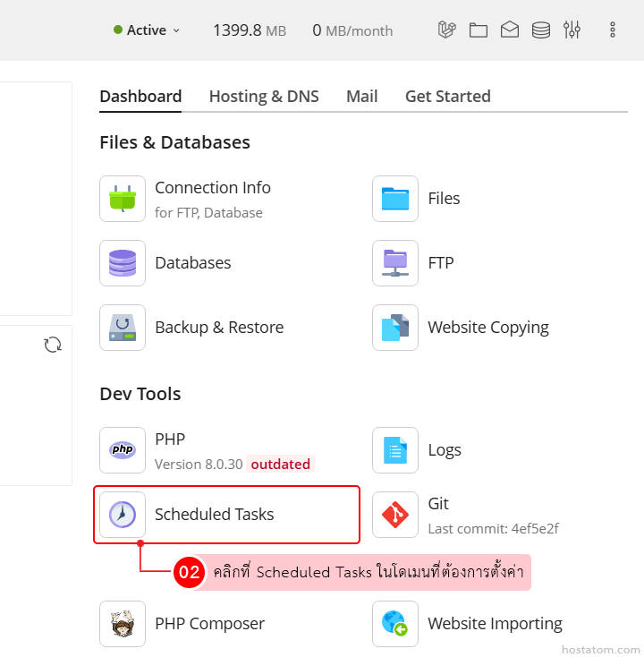Launch the PHP Composer icon
The image size is (644, 657).
coord(123,624)
